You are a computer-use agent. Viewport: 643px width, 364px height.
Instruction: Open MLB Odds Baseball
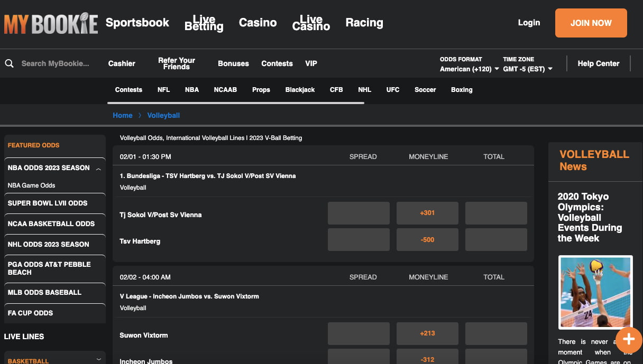[x=44, y=292]
